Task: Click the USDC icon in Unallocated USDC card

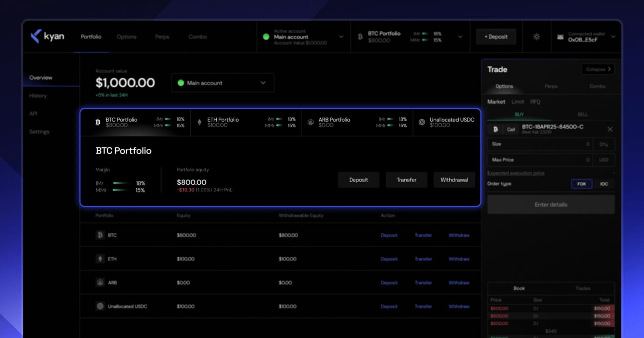Action: pos(422,122)
